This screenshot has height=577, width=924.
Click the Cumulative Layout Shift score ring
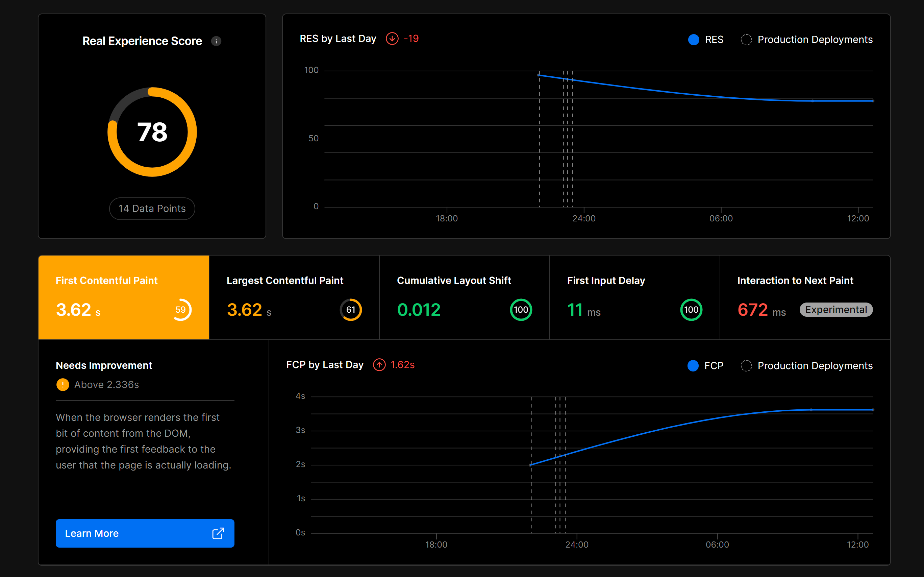[521, 310]
